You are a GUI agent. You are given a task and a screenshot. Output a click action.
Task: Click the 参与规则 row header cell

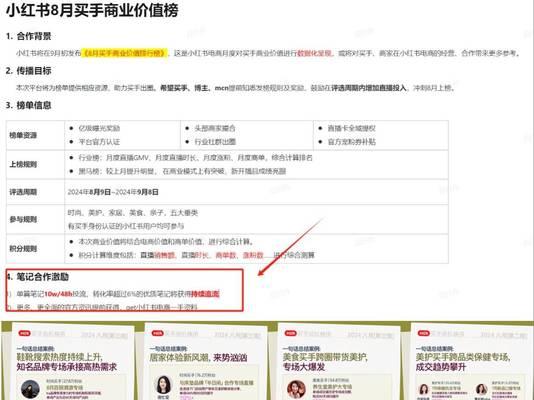35,219
